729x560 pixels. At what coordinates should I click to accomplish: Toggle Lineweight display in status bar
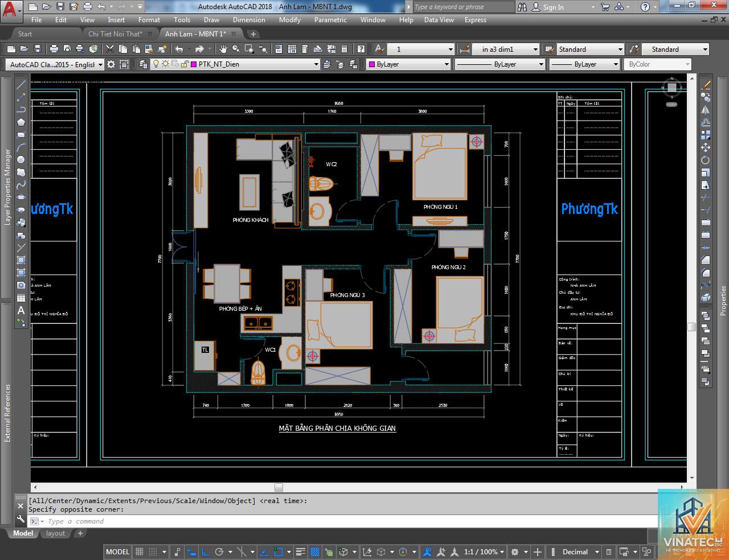point(300,551)
